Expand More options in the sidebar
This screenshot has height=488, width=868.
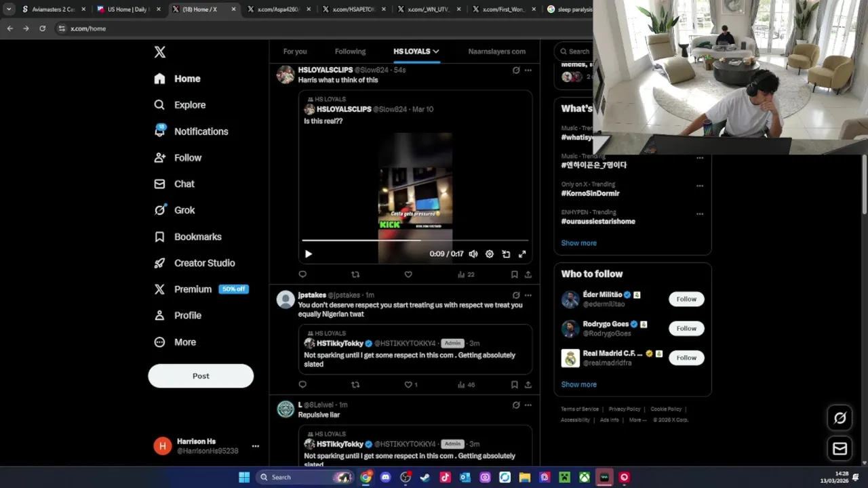pos(175,342)
